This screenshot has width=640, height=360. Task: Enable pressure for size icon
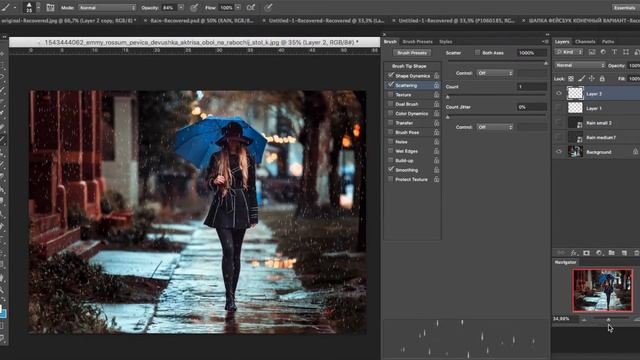click(268, 7)
